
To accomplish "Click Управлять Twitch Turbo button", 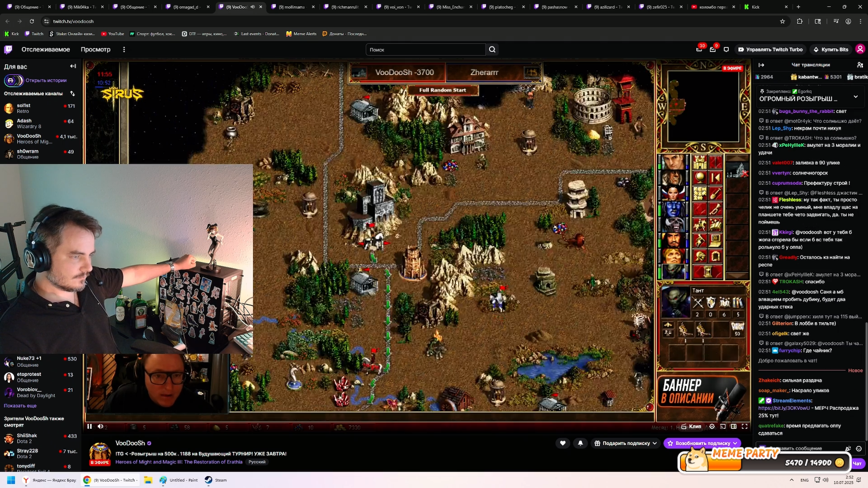I will tap(770, 50).
